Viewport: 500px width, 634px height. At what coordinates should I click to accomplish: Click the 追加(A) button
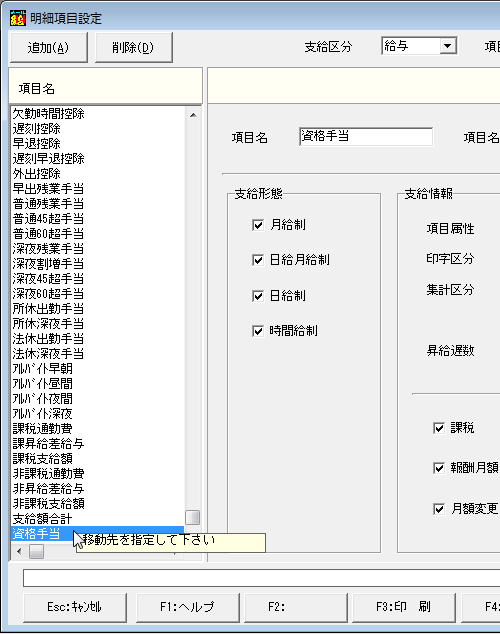click(x=49, y=48)
